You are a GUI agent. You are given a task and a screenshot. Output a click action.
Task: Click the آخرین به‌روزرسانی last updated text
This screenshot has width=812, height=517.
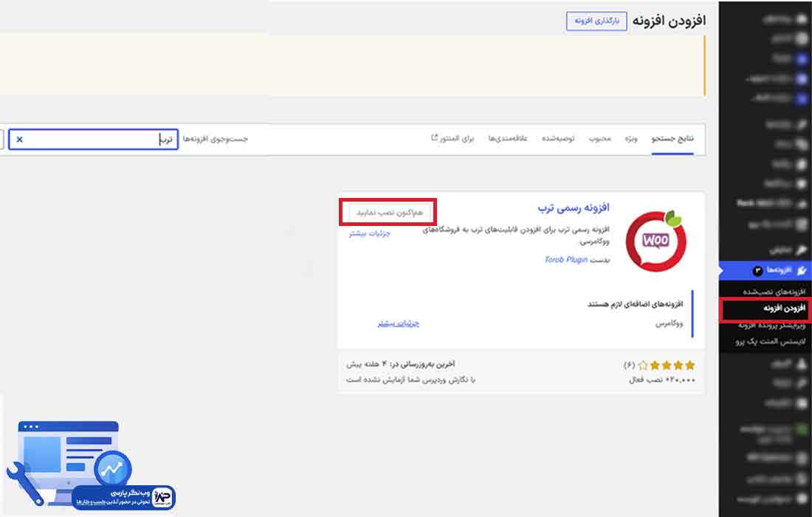tap(400, 364)
